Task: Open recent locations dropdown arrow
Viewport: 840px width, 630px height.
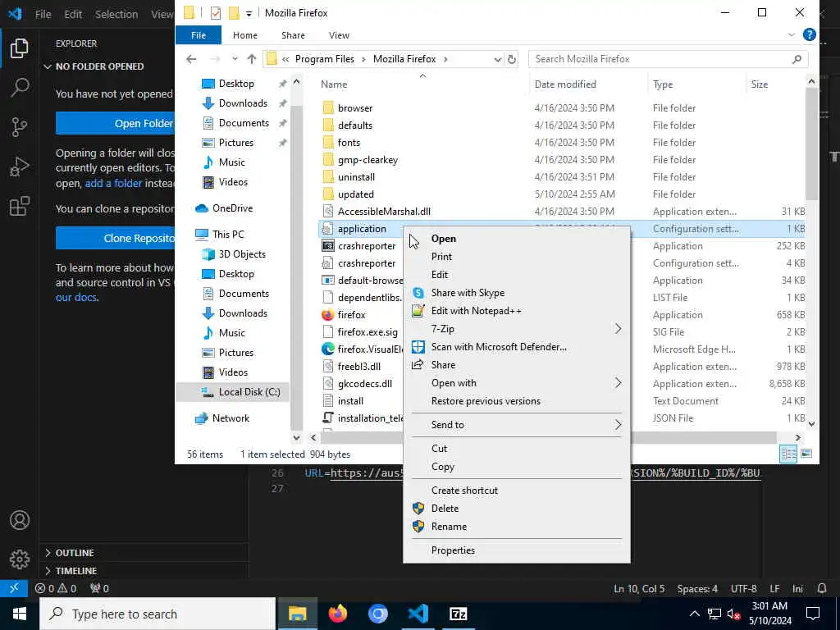Action: tap(235, 59)
